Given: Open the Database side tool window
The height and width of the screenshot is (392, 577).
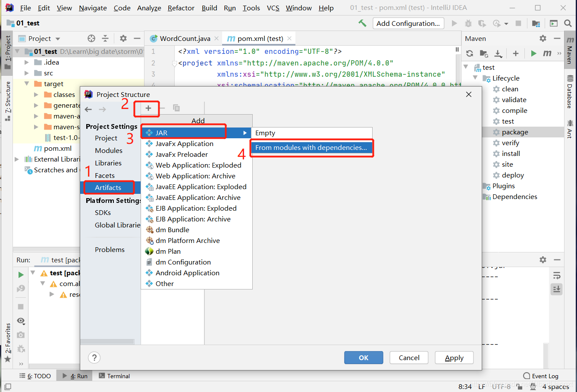Looking at the screenshot, I should point(570,91).
